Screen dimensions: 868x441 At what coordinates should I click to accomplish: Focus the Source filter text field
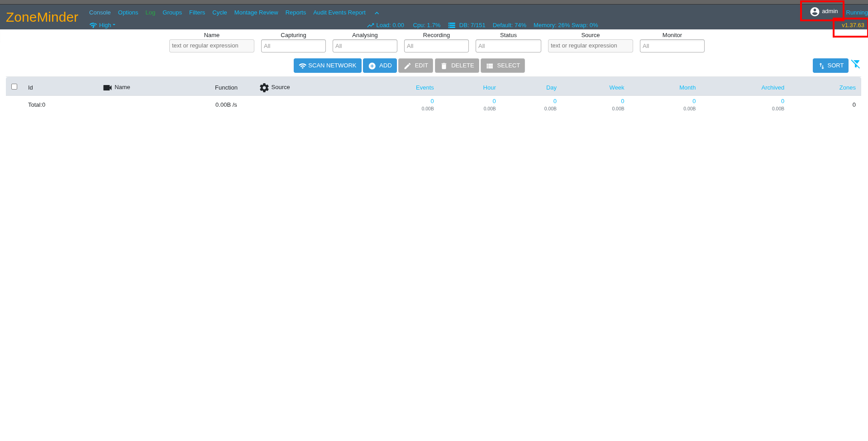591,46
